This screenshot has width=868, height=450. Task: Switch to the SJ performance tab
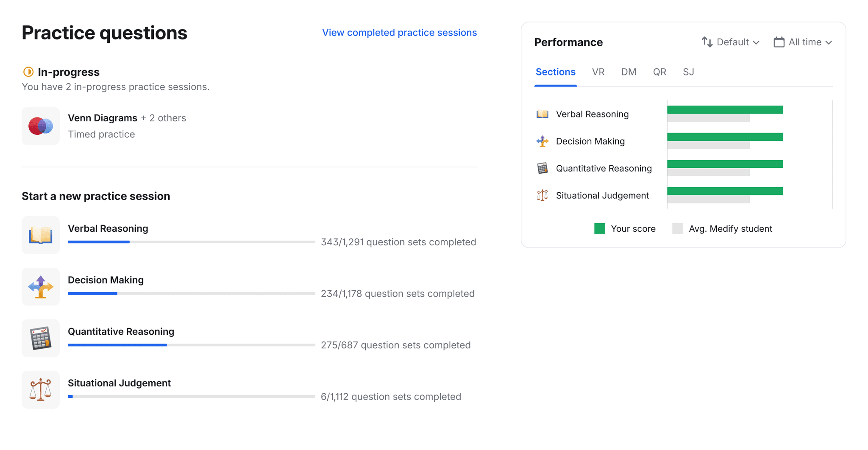[688, 72]
